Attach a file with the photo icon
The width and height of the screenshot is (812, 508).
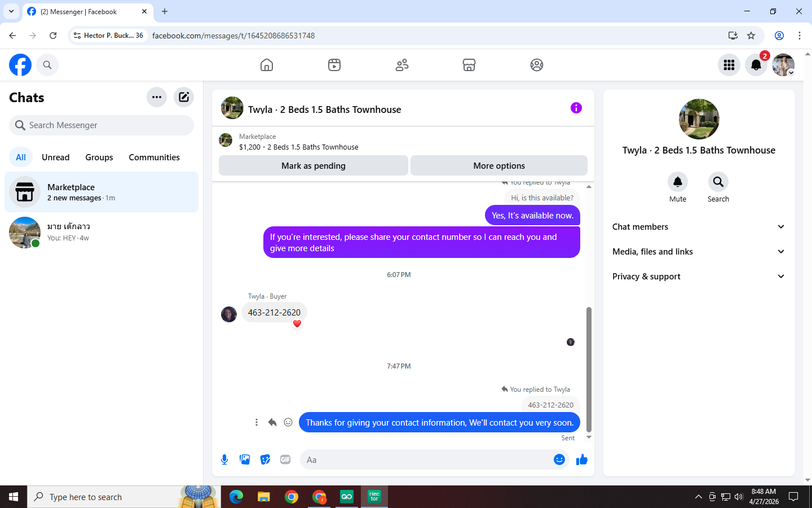pos(245,459)
